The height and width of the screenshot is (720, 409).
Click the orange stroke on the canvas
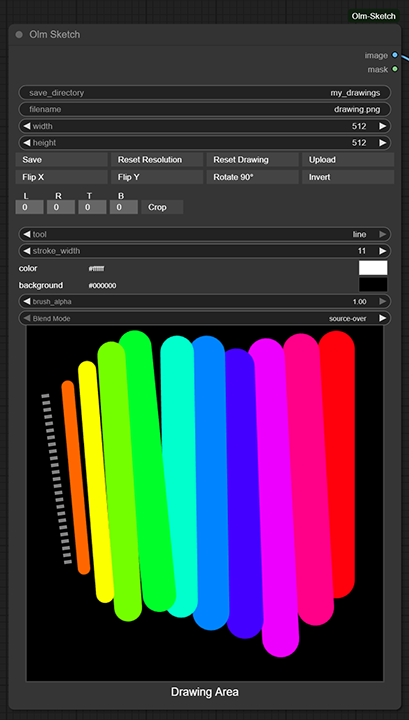pos(76,478)
